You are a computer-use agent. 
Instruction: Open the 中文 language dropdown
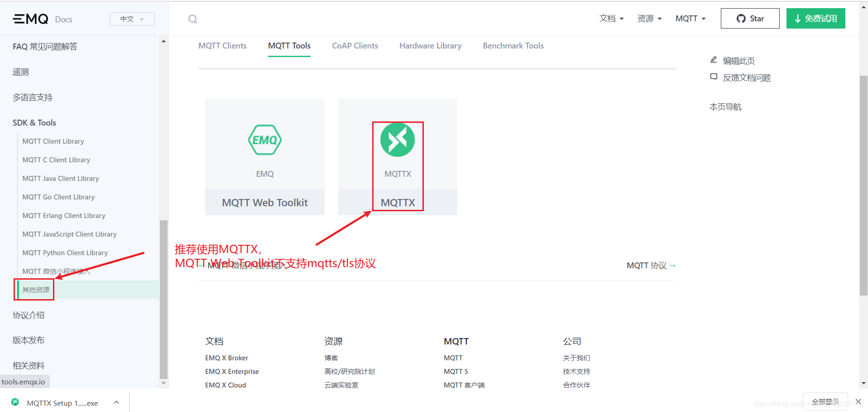tap(132, 19)
